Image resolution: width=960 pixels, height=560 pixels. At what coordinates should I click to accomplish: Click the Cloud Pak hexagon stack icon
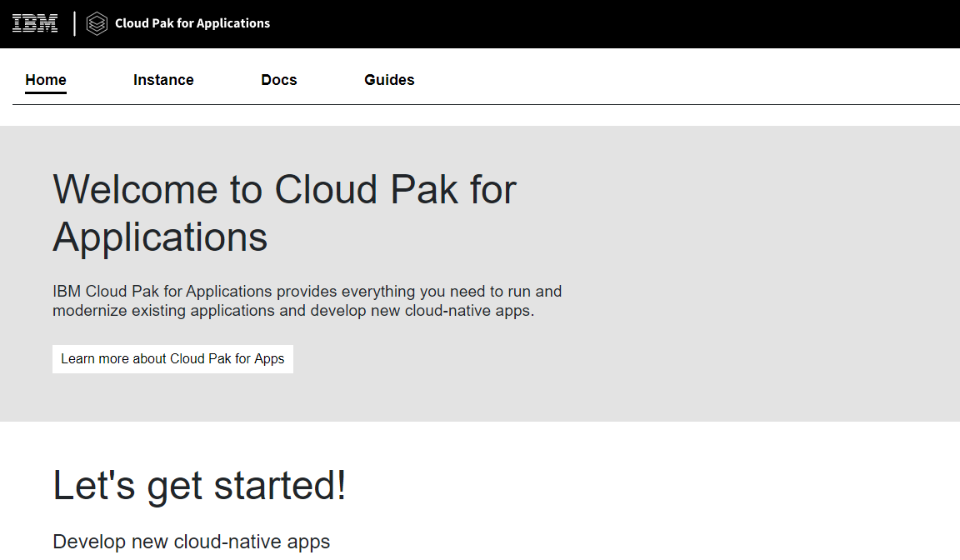(97, 24)
